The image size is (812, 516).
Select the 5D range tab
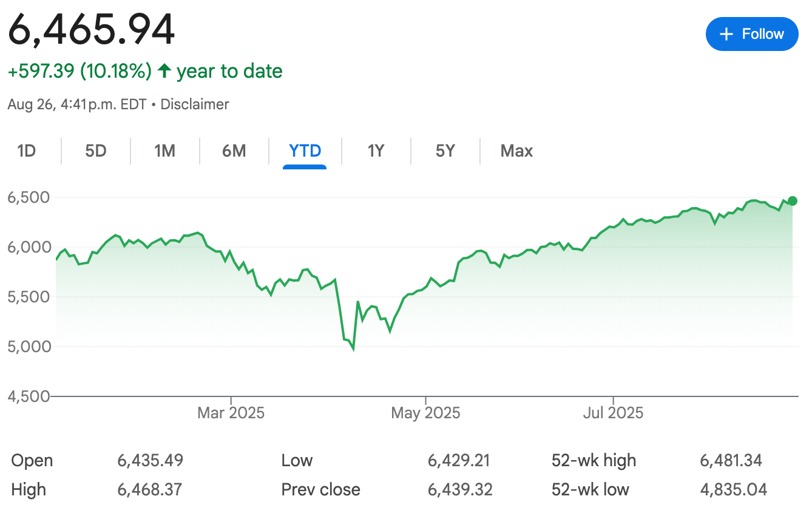(x=96, y=151)
